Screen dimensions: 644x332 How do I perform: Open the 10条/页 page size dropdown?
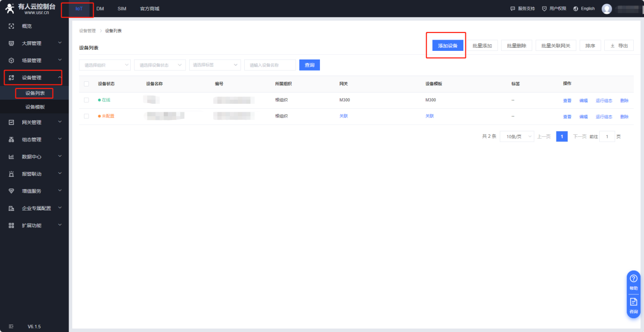click(516, 137)
